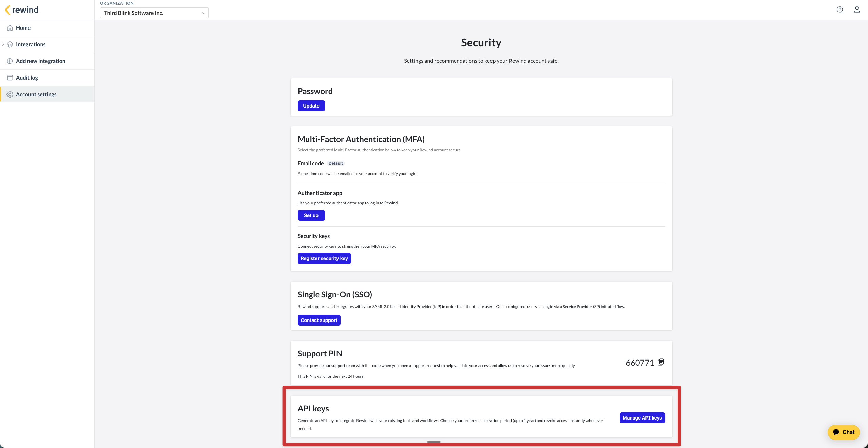Click the Default badge beside Email code
The image size is (868, 448).
coord(335,163)
